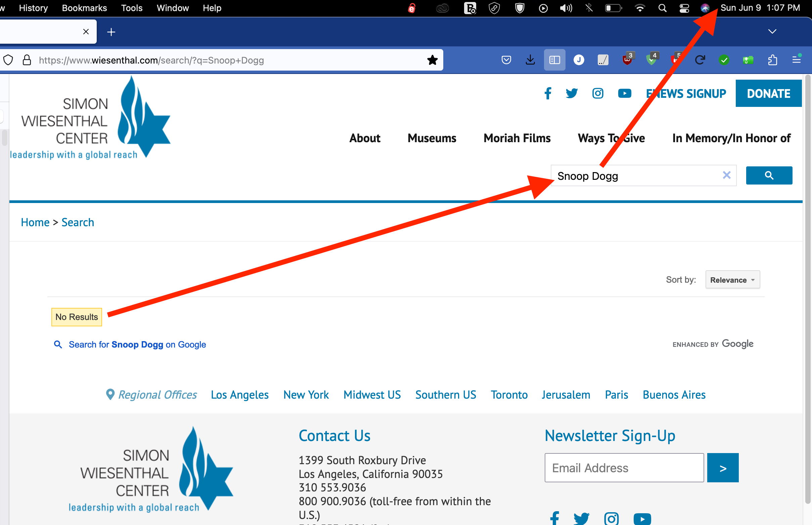
Task: Click the page vertical scrollbar
Action: click(x=807, y=290)
